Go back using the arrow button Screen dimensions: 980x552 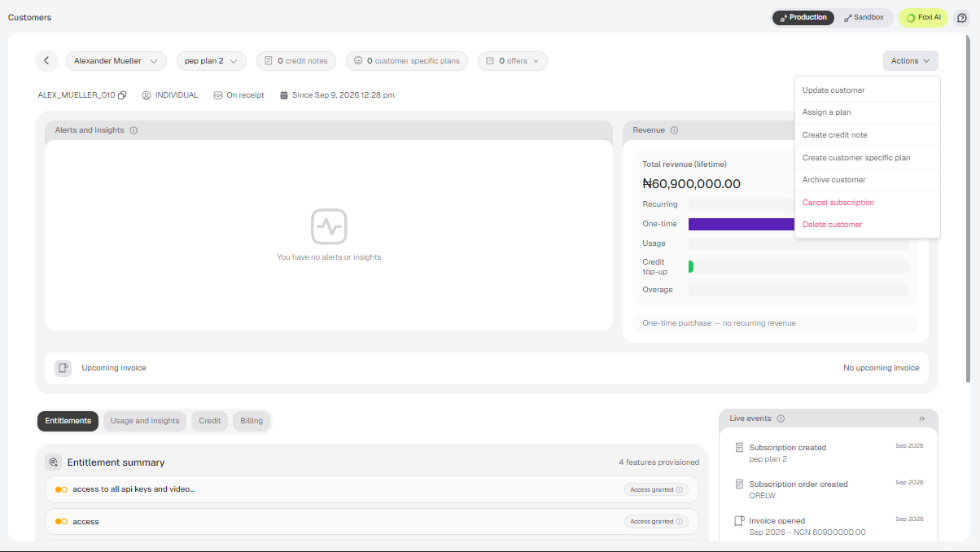coord(46,61)
